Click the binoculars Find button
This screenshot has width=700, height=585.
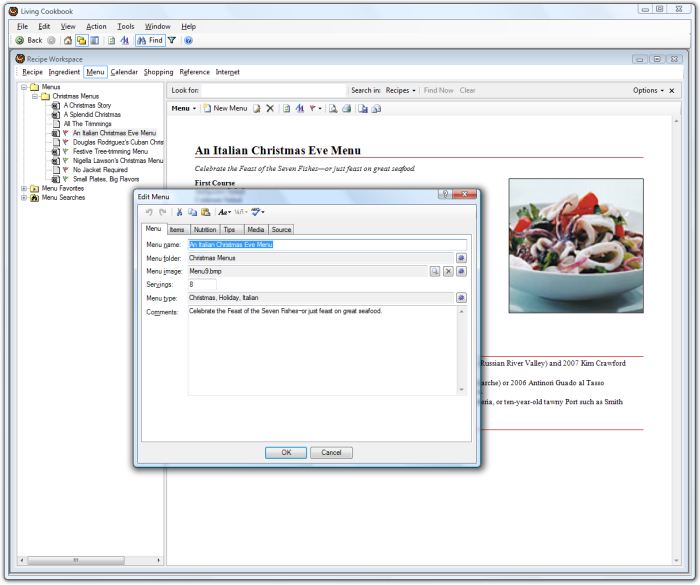[150, 41]
